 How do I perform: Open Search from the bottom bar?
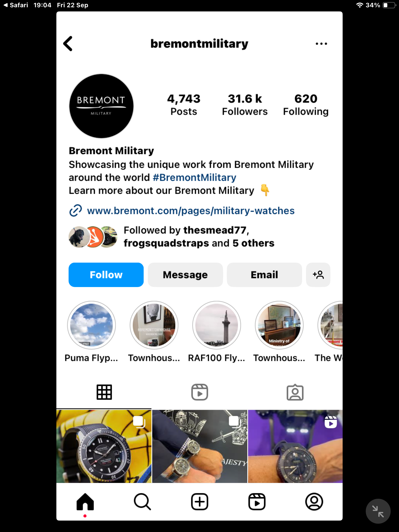142,502
